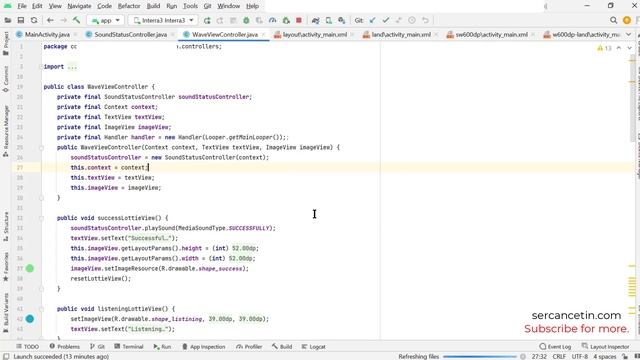Open the Device Manager icon

(x=329, y=20)
